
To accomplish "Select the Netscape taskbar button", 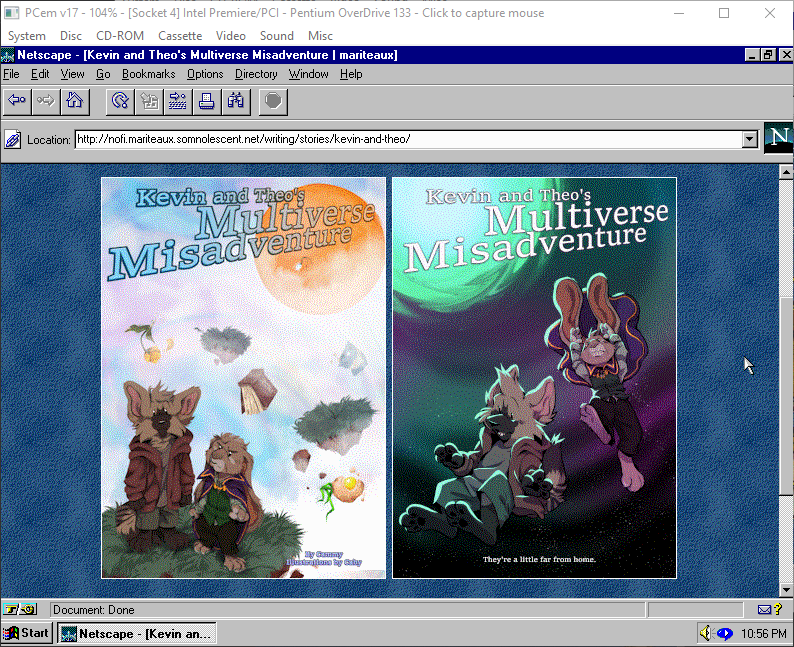I will coord(136,633).
